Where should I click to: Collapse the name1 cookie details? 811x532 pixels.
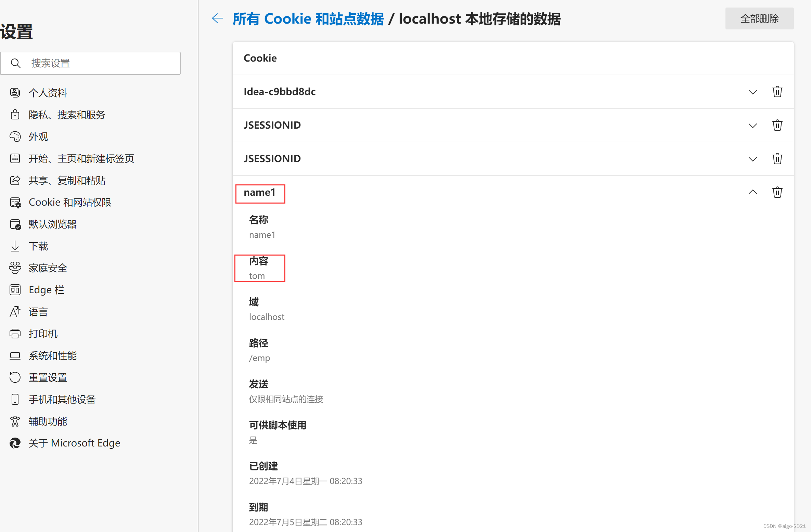(752, 192)
